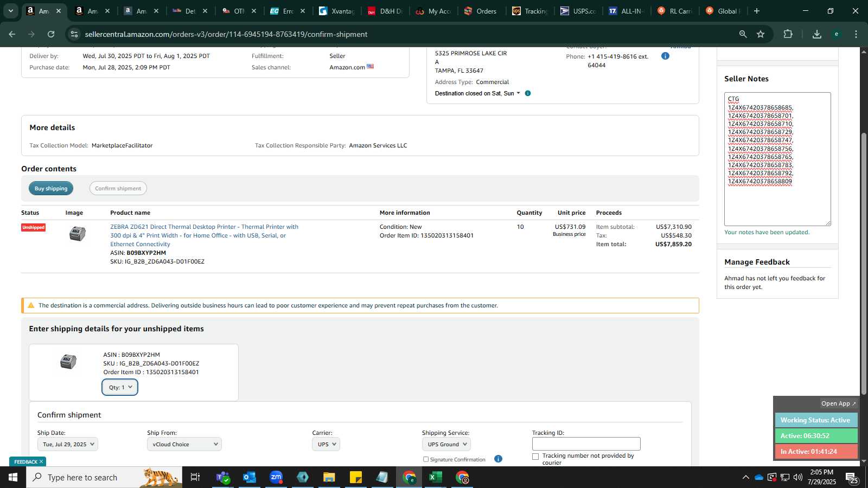The image size is (868, 488).
Task: Click into the Tracking ID field
Action: [586, 444]
